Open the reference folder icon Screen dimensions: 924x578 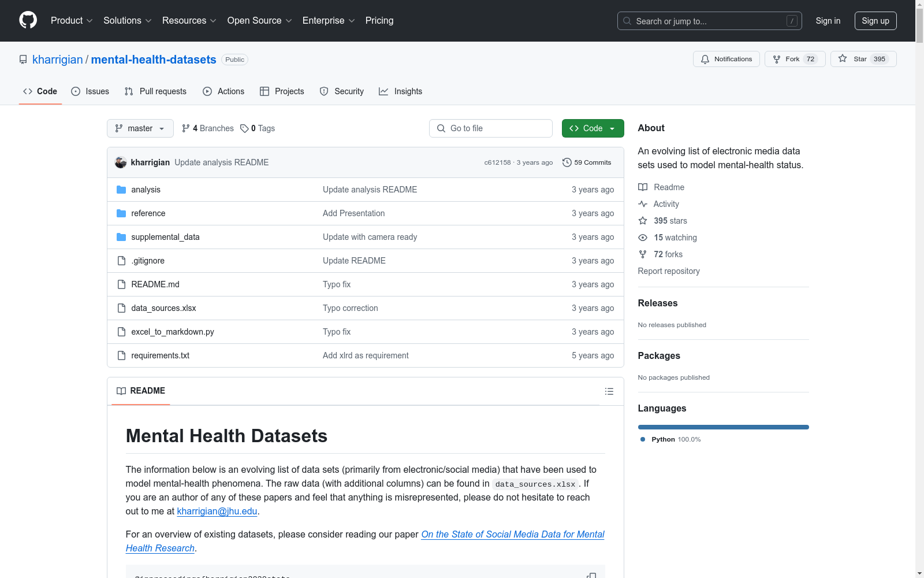pos(121,213)
